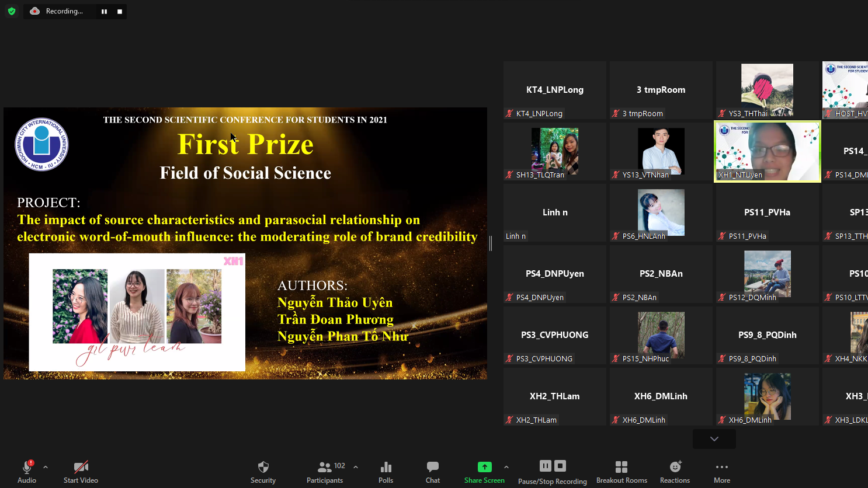Select XH1_NTUyen's highlighted video tile
The width and height of the screenshot is (868, 488).
pyautogui.click(x=767, y=152)
